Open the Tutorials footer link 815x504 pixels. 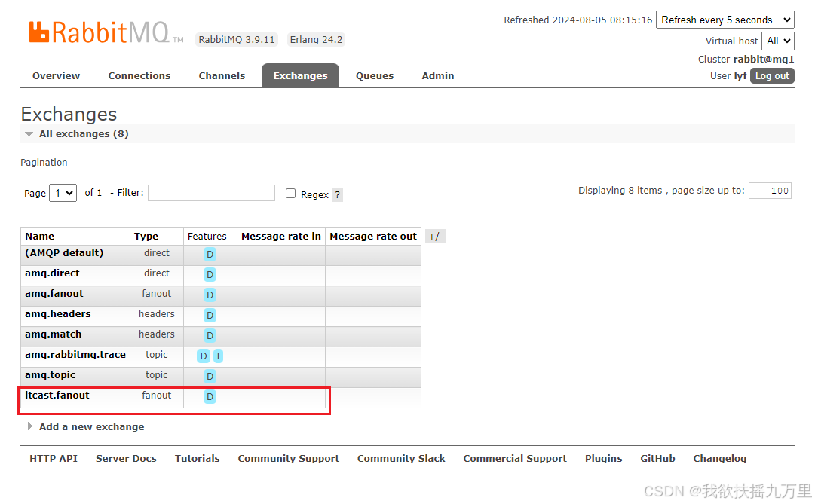pos(197,459)
